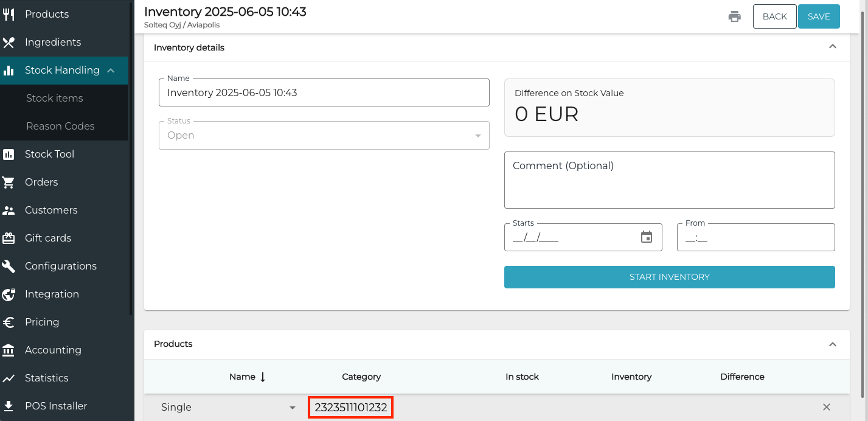This screenshot has width=868, height=421.
Task: Click the SAVE button
Action: tap(818, 16)
